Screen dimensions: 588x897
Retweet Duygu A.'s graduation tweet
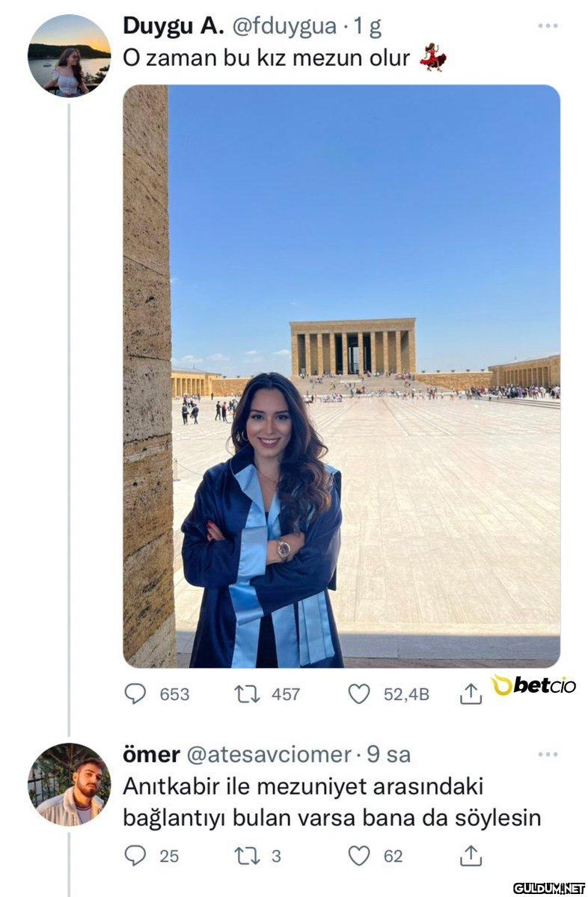tap(247, 694)
